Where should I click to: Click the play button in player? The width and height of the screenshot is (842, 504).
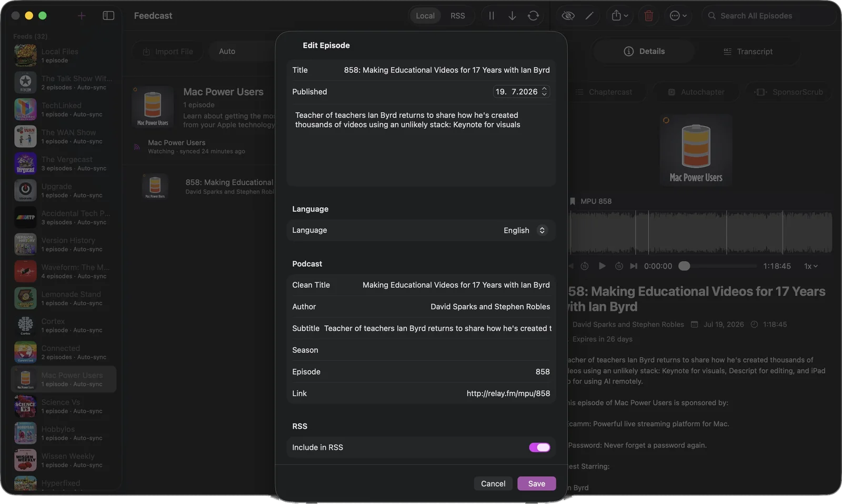tap(602, 266)
